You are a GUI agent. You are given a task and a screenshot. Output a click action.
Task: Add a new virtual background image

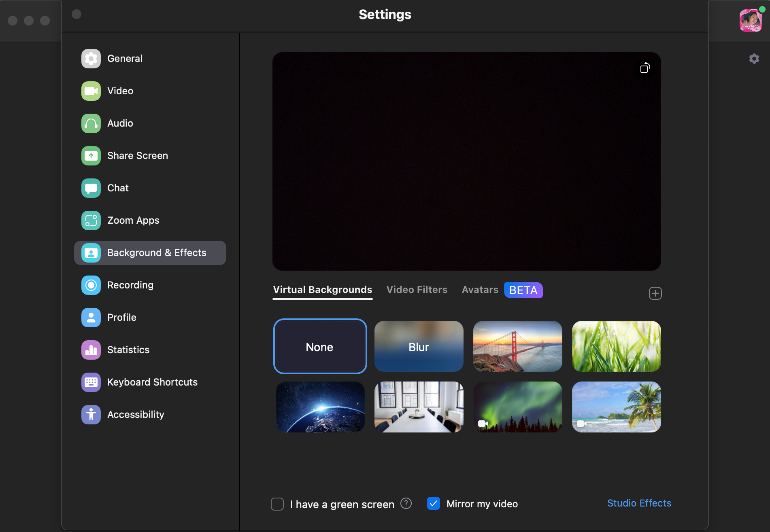click(x=655, y=293)
